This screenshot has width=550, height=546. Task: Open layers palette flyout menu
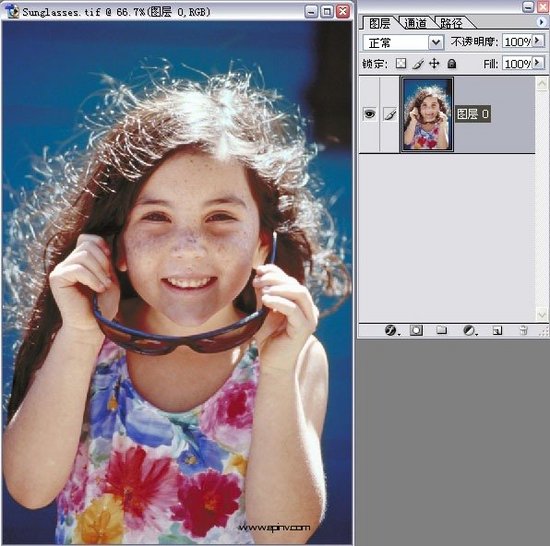tap(542, 22)
